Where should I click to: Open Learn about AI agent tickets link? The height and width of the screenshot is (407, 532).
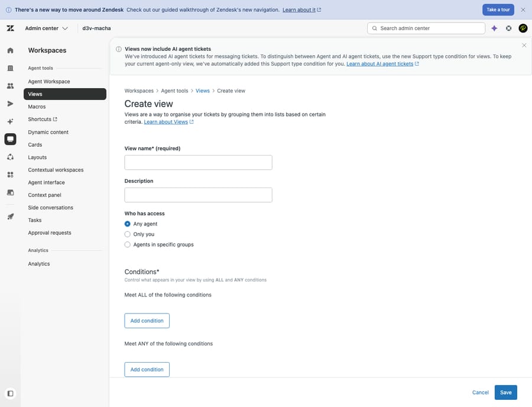tap(382, 64)
